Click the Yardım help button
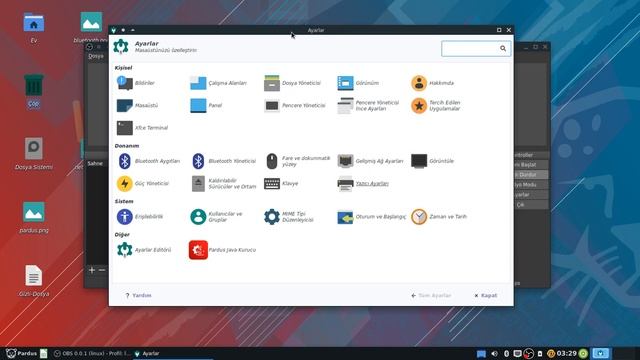640x360 pixels. [138, 295]
